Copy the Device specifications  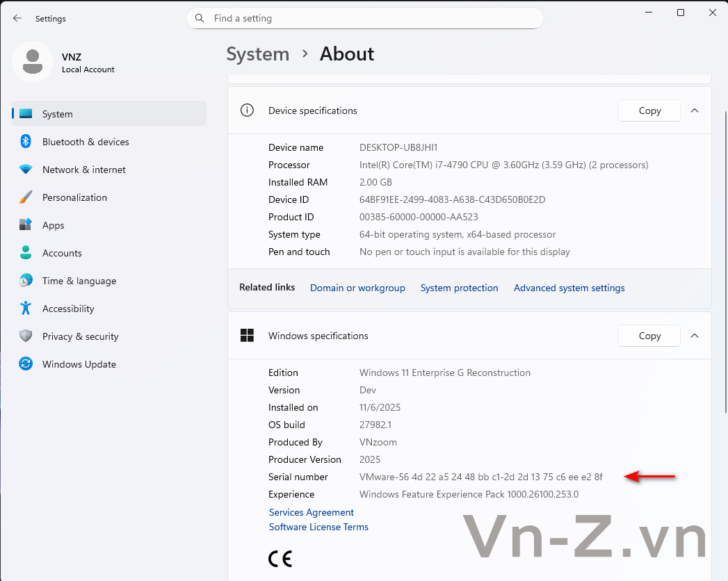(x=649, y=111)
